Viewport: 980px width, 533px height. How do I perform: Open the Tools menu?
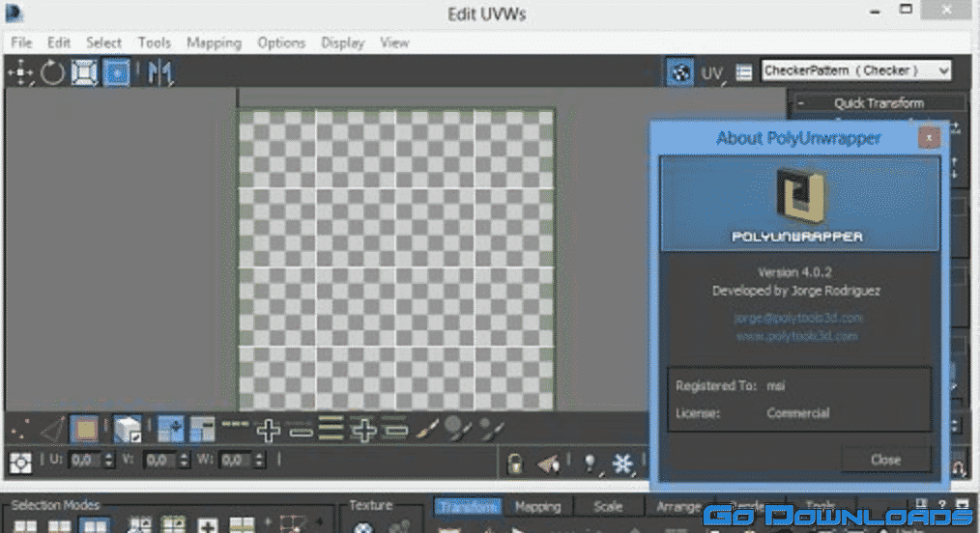coord(154,42)
